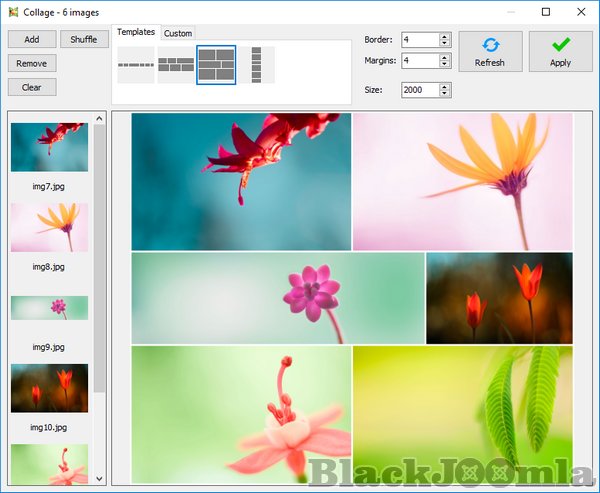
Task: Click the Collage app icon in title bar
Action: coord(13,12)
